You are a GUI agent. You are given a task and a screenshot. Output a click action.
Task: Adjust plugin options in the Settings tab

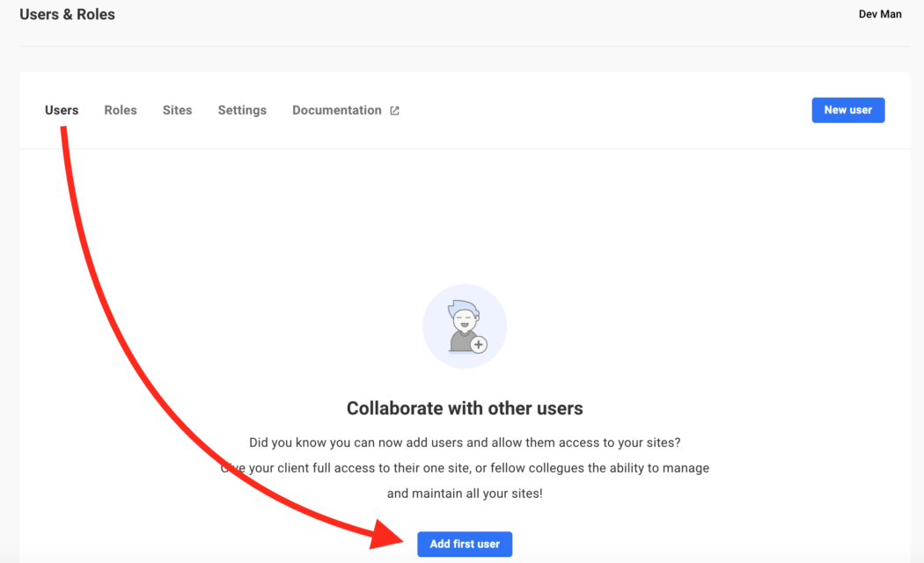point(242,110)
